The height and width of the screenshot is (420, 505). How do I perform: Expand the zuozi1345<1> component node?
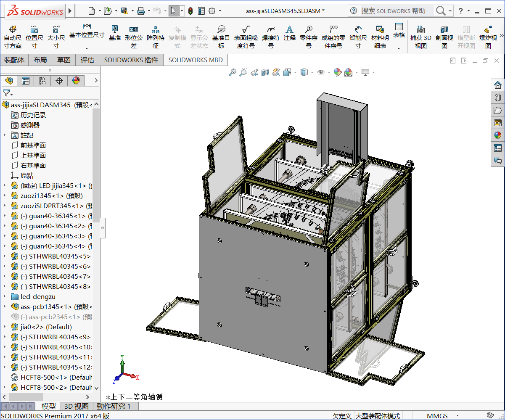[x=5, y=196]
